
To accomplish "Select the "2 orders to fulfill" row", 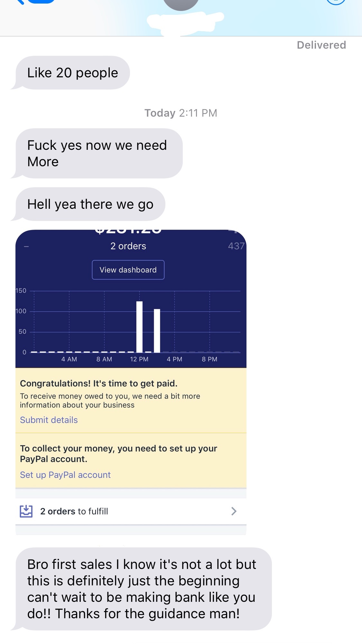I will pos(131,511).
